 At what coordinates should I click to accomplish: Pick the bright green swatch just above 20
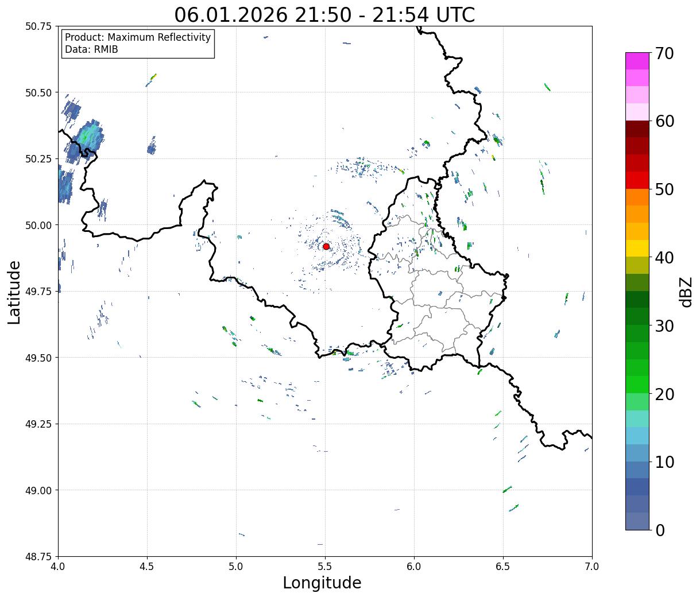click(x=637, y=384)
